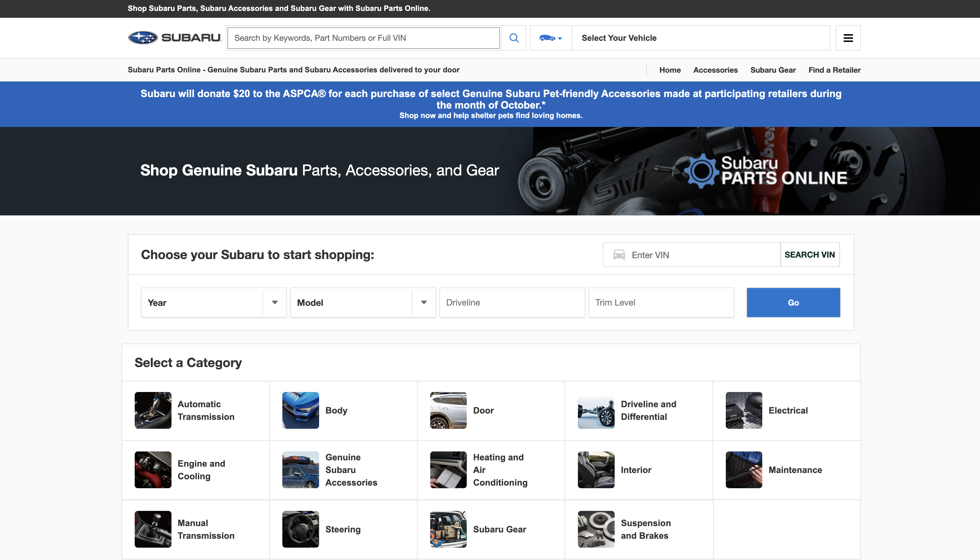Viewport: 980px width, 560px height.
Task: Click the Electrical category label
Action: point(788,410)
